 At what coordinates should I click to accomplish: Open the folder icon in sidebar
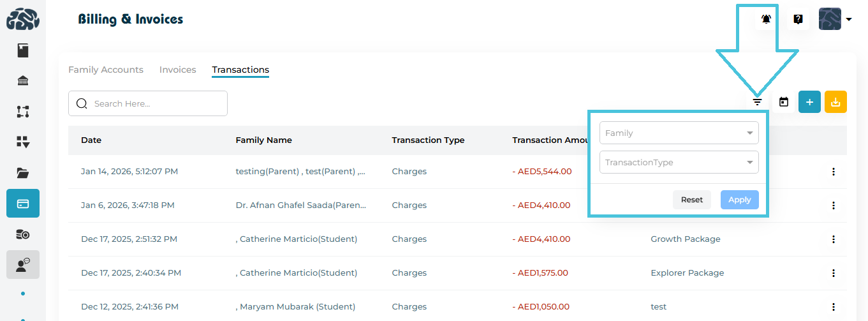point(23,172)
